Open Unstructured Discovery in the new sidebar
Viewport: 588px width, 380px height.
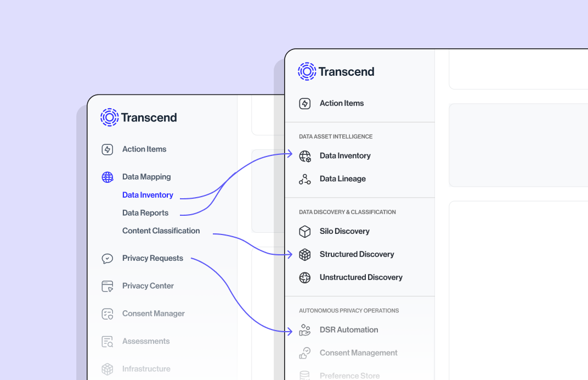[361, 277]
